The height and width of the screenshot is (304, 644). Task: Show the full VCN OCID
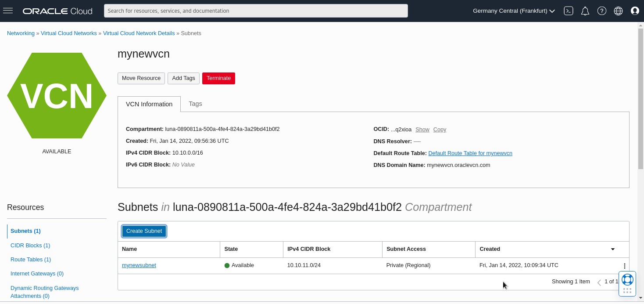(x=422, y=129)
